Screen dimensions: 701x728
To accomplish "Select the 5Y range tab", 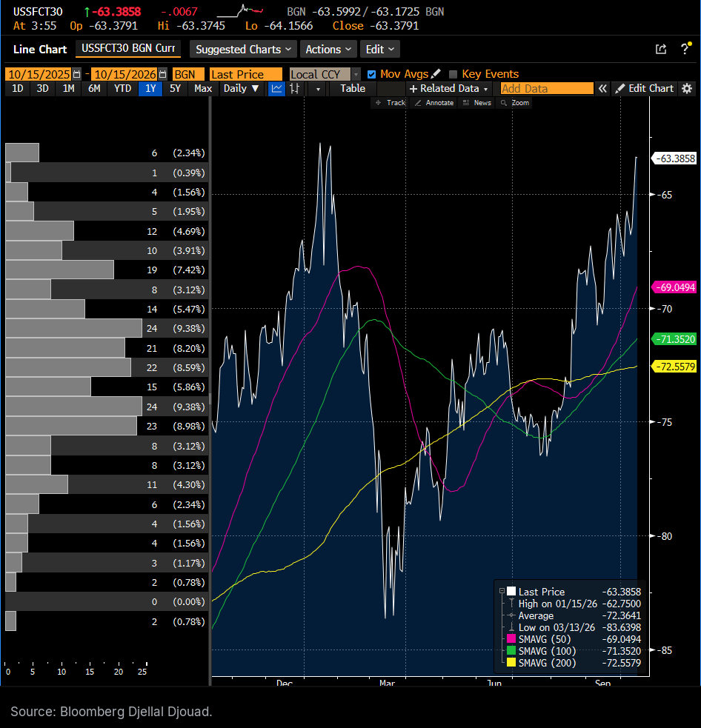I will [x=175, y=88].
